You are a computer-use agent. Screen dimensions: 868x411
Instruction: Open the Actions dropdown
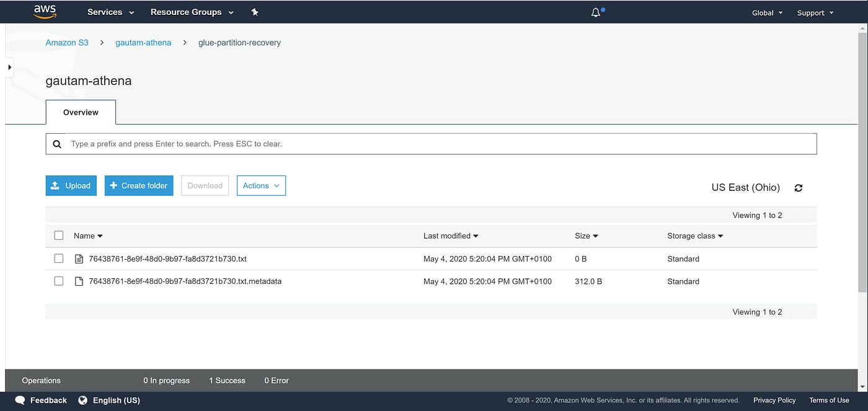[260, 185]
